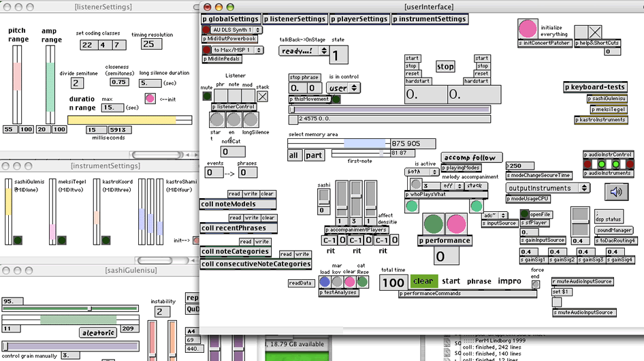
Task: Click the large green performance button
Action: tap(433, 225)
